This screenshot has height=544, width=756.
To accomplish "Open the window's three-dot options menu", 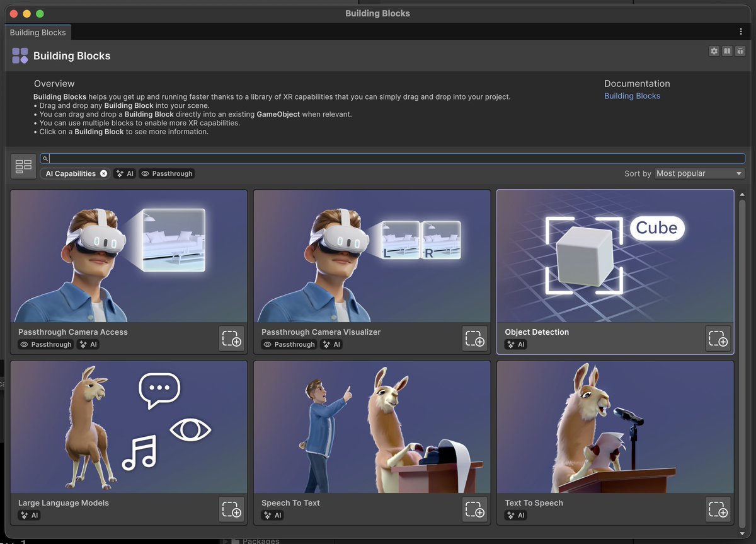I will click(x=741, y=32).
